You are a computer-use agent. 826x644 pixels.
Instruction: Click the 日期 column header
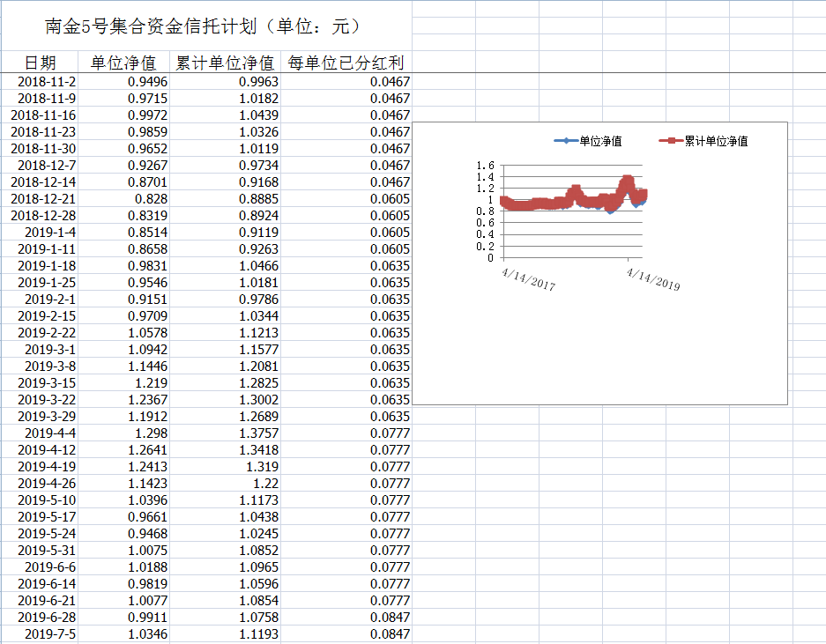[40, 63]
